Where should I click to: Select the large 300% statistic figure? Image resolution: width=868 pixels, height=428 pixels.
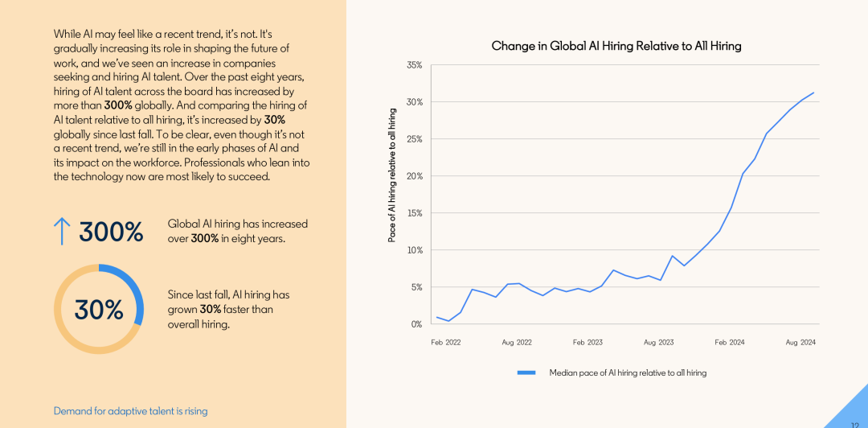click(x=111, y=232)
